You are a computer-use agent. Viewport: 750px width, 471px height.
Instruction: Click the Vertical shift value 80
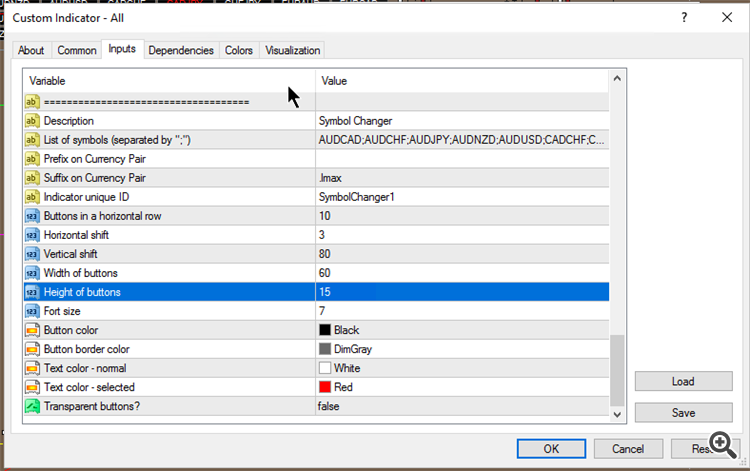tap(325, 254)
